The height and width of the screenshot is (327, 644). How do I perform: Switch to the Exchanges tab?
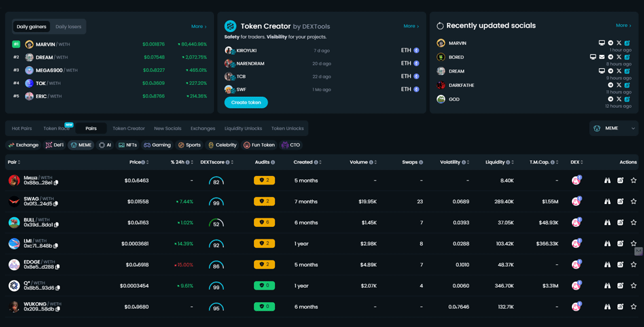tap(203, 128)
